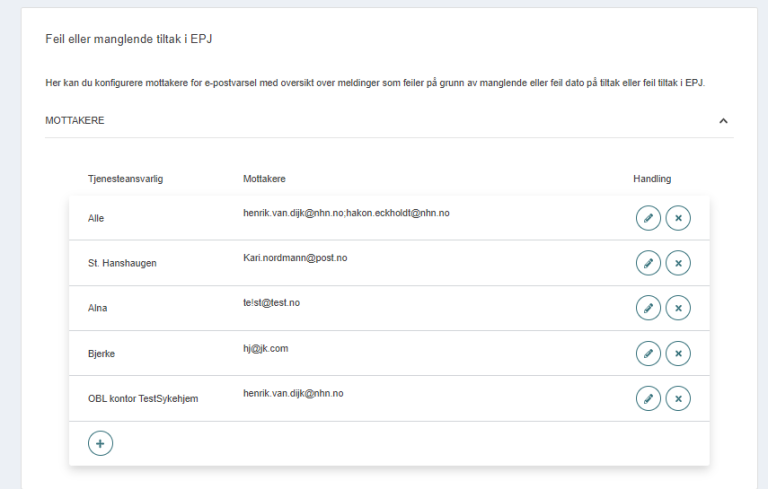Viewport: 768px width, 489px height.
Task: Edit the St. Hanshaugen row
Action: click(x=648, y=263)
